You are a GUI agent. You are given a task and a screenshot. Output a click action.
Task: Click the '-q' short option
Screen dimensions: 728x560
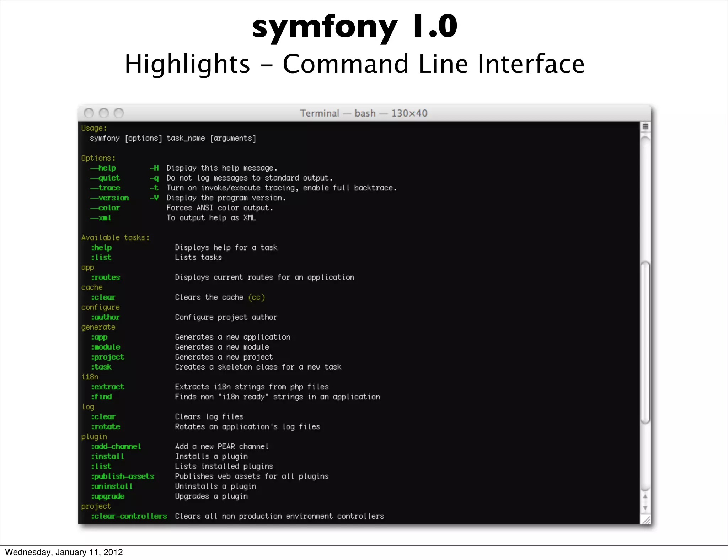[x=154, y=178]
